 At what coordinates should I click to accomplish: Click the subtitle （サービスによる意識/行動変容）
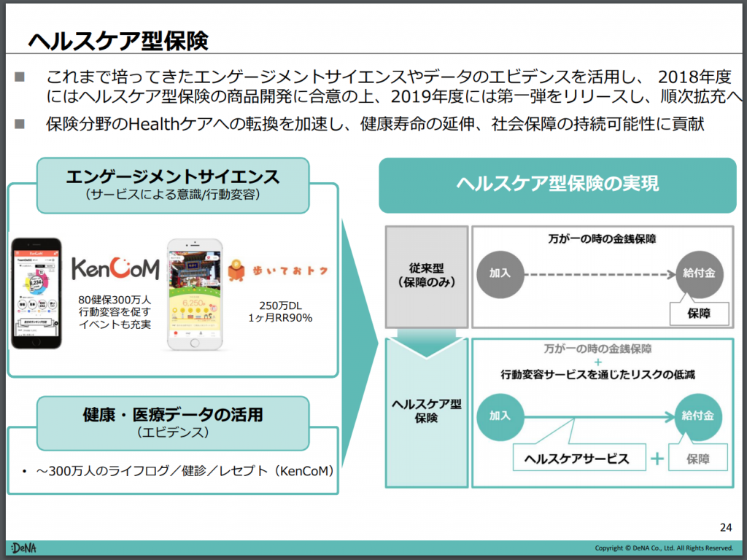(x=172, y=195)
